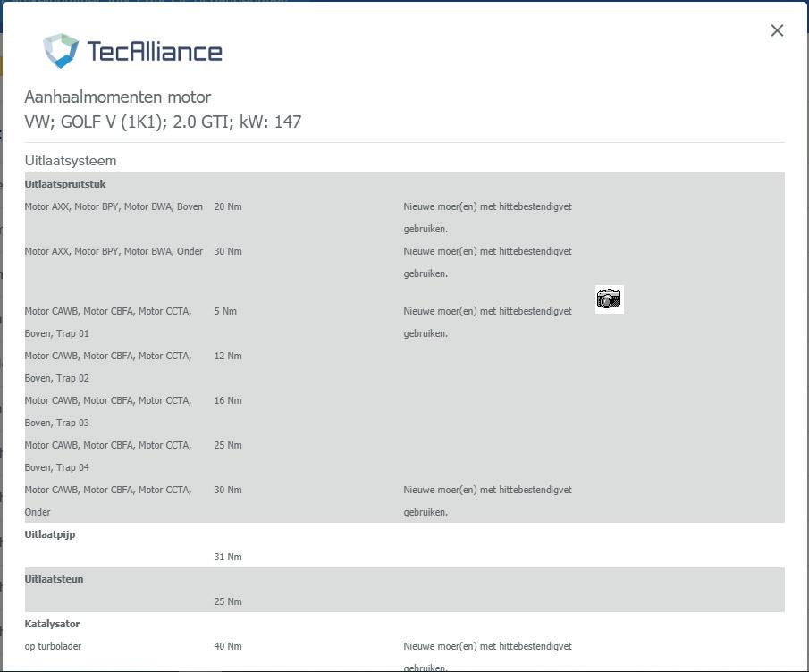This screenshot has height=672, width=809.
Task: Click the 40 Nm torque value
Action: pos(228,646)
